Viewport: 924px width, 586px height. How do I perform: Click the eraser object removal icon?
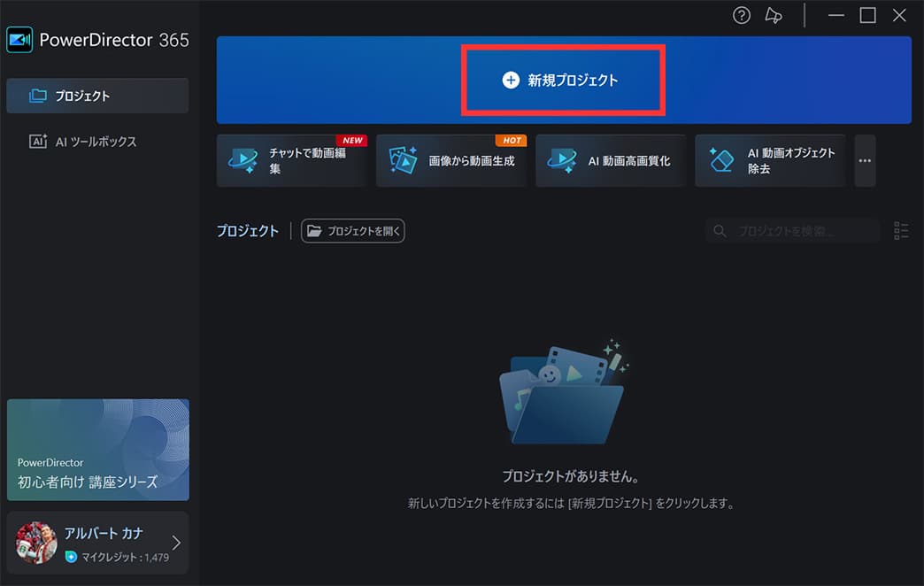tap(721, 159)
